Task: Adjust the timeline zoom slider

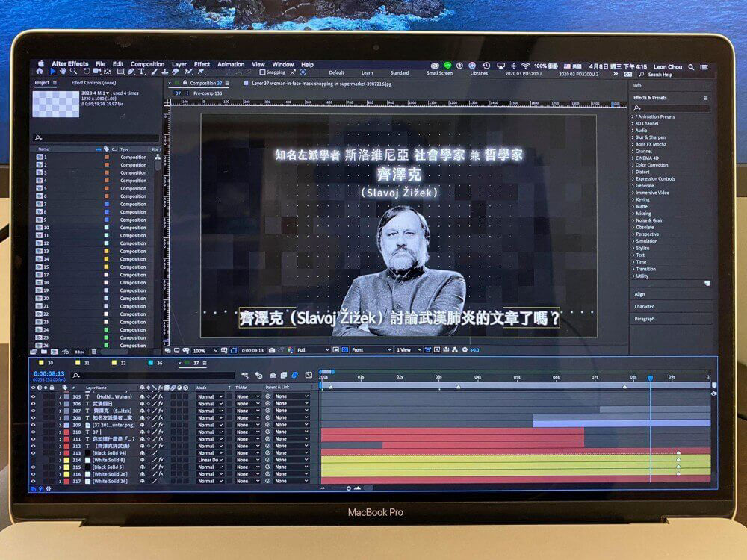Action: point(349,488)
